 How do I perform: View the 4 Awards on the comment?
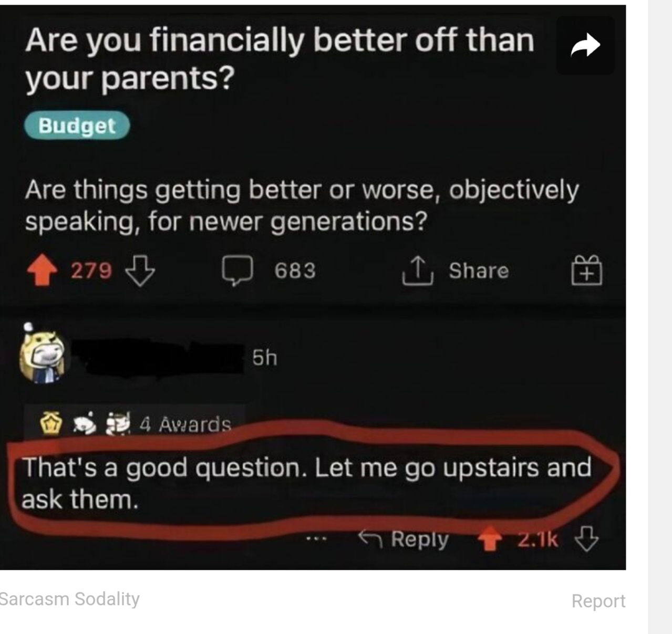pos(185,424)
